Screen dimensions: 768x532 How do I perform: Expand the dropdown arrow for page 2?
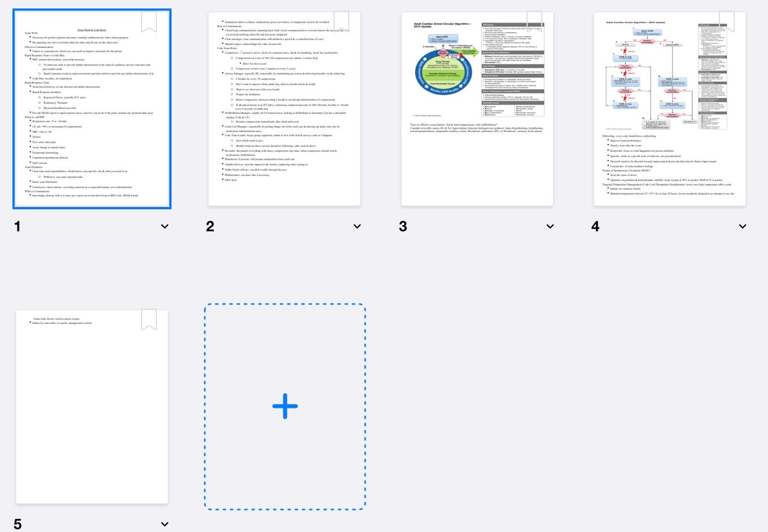(x=357, y=226)
